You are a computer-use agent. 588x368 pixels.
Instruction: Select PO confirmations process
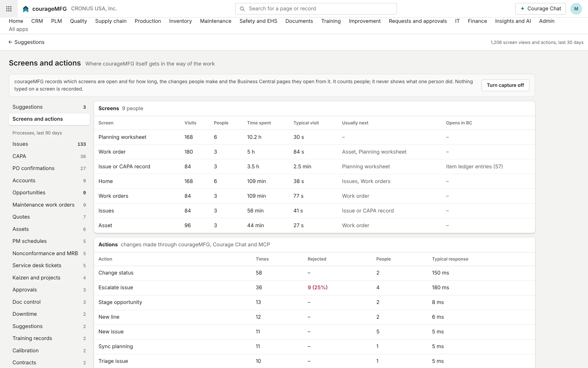click(x=49, y=168)
